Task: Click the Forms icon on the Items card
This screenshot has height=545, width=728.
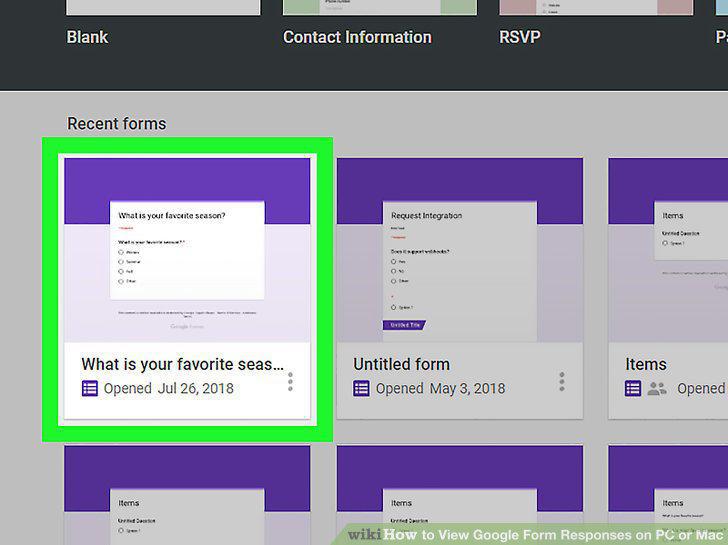Action: coord(633,389)
